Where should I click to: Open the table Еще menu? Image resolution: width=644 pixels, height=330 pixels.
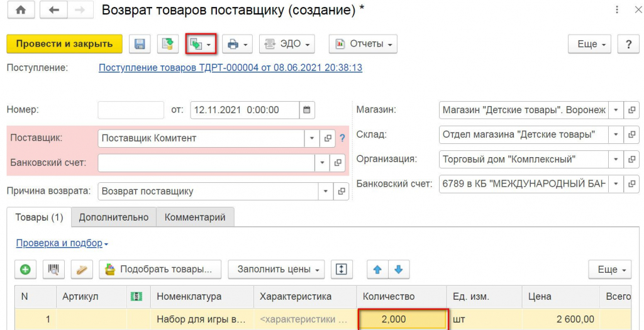tap(610, 270)
